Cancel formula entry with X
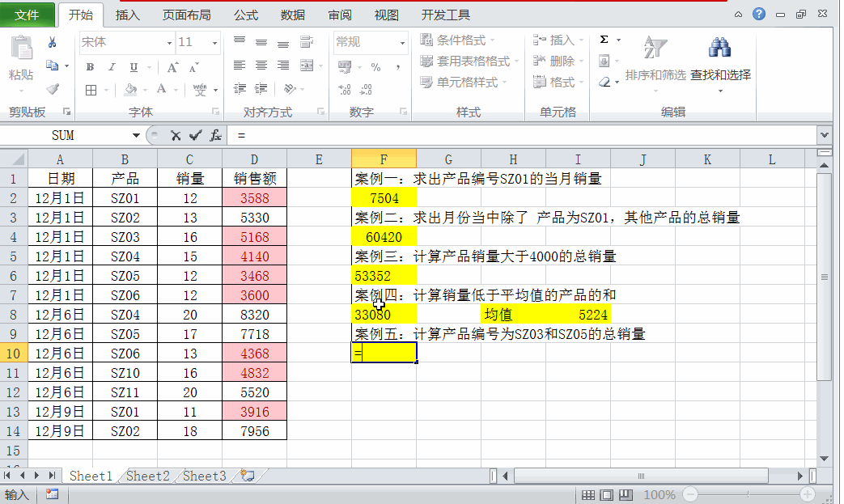Viewport: 844px width, 504px height. click(176, 136)
